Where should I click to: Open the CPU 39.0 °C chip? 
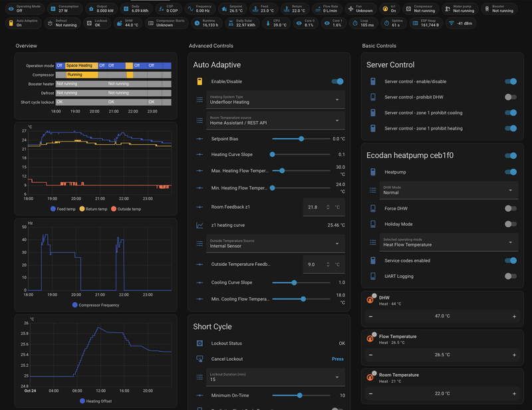click(276, 23)
